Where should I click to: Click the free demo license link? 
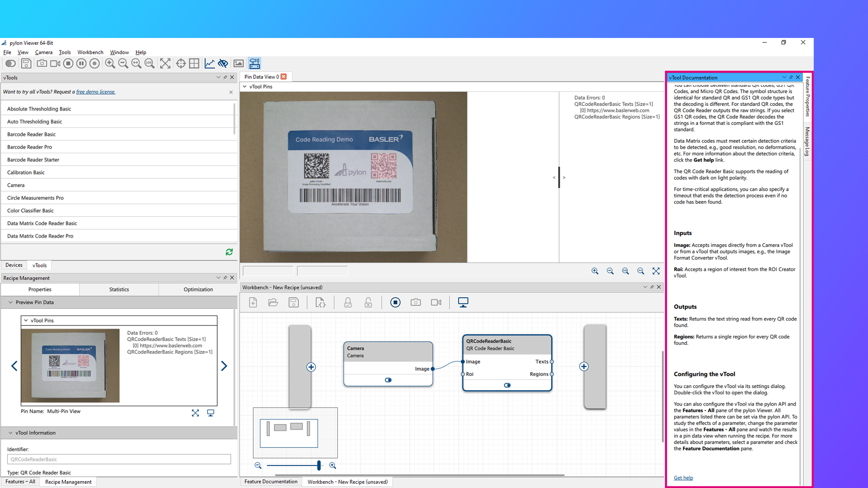(96, 92)
